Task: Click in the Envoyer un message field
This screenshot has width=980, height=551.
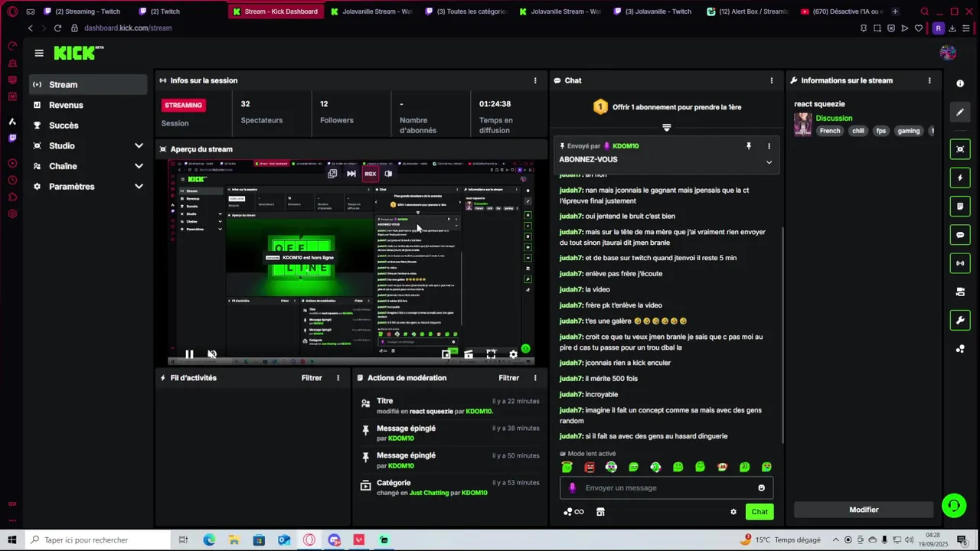Action: point(667,488)
